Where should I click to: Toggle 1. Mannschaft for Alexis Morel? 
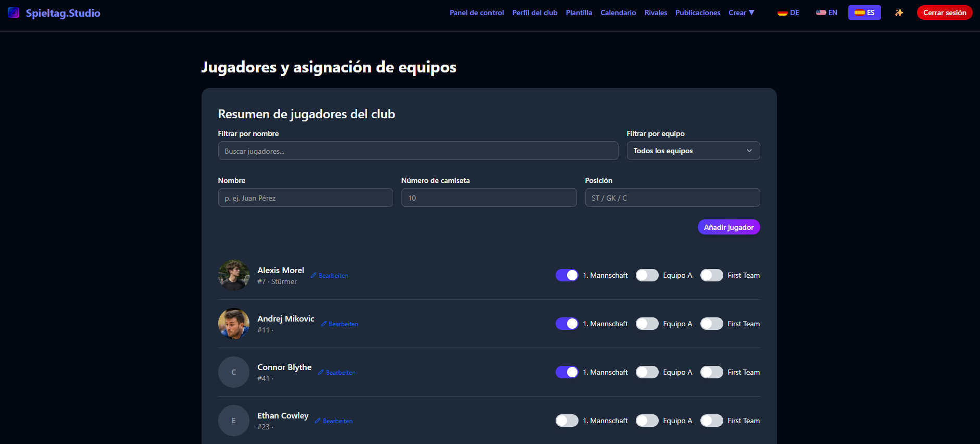pyautogui.click(x=567, y=275)
